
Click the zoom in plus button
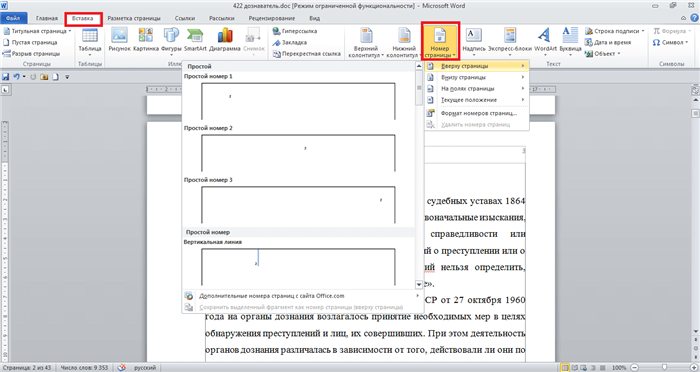(693, 368)
